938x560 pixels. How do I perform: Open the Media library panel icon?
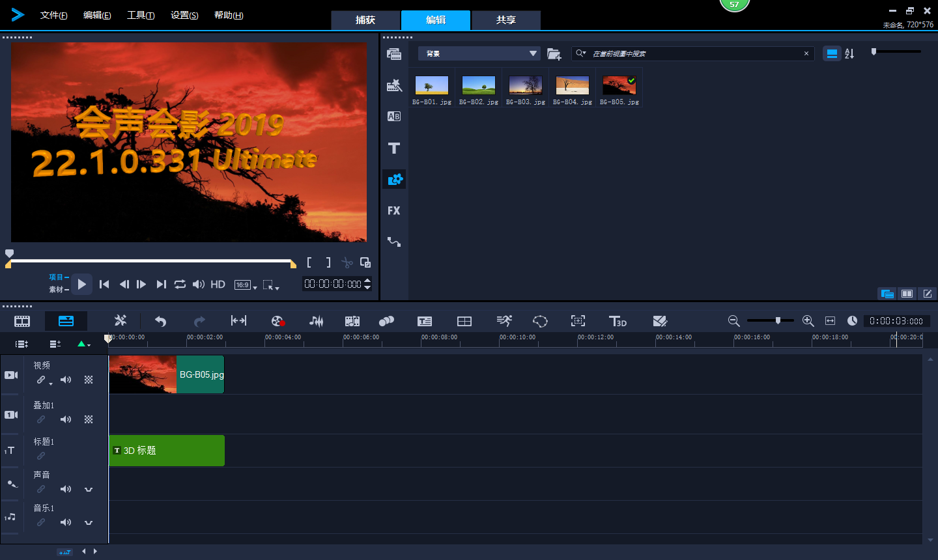click(x=394, y=54)
